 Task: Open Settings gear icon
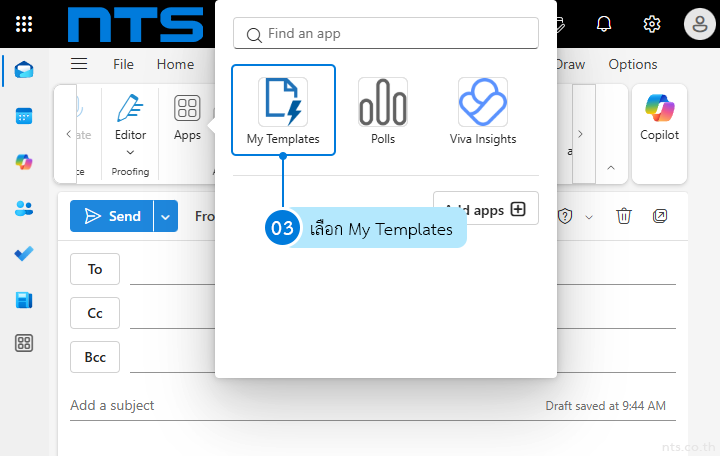tap(652, 24)
